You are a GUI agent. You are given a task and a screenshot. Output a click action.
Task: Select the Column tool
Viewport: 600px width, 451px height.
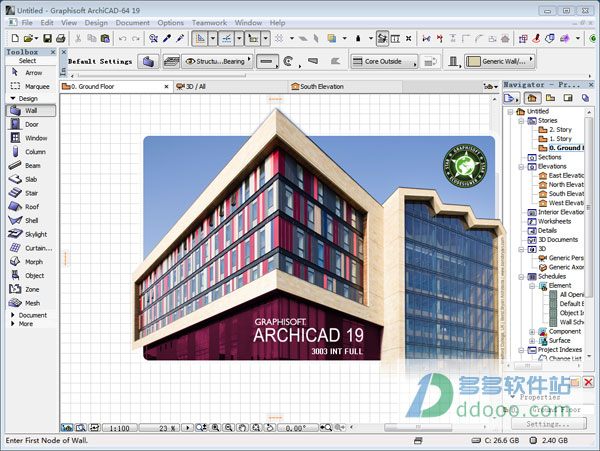(x=31, y=152)
